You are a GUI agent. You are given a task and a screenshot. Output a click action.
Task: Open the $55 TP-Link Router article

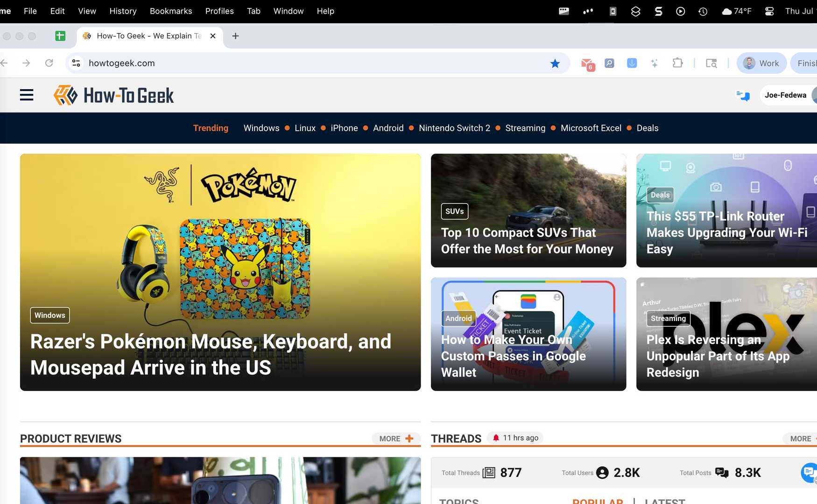727,232
